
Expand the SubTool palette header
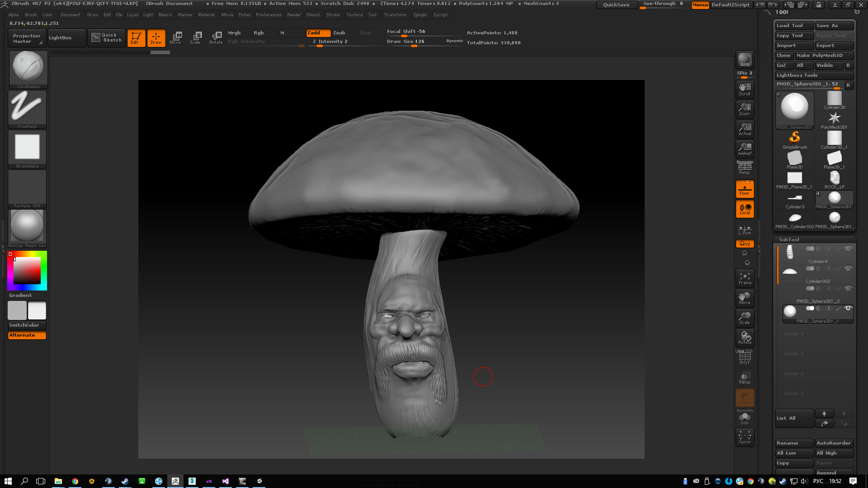point(789,239)
